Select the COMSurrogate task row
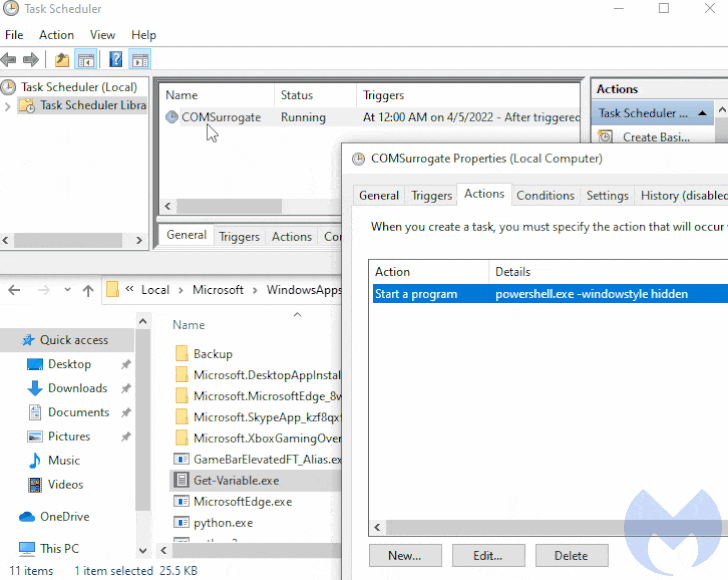 point(220,117)
